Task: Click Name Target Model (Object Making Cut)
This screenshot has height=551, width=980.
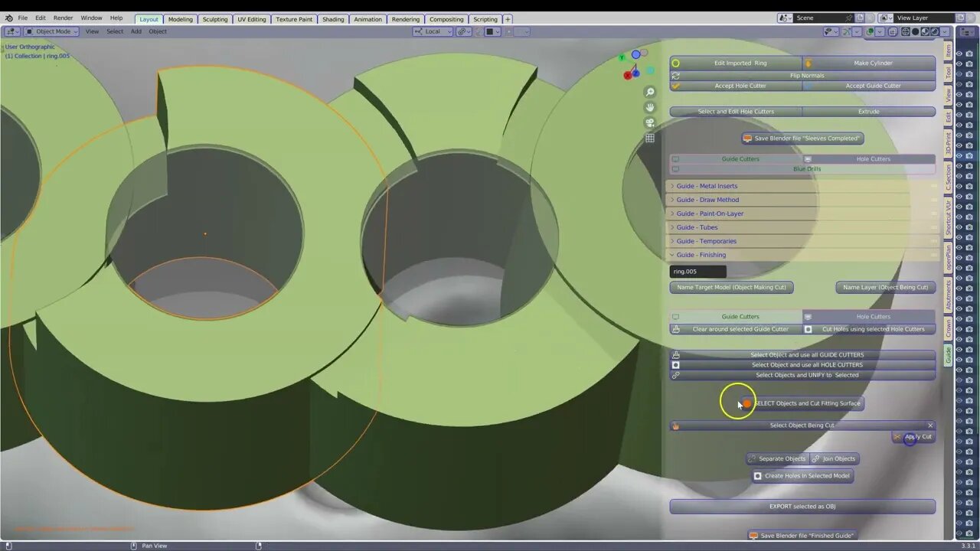Action: 731,288
